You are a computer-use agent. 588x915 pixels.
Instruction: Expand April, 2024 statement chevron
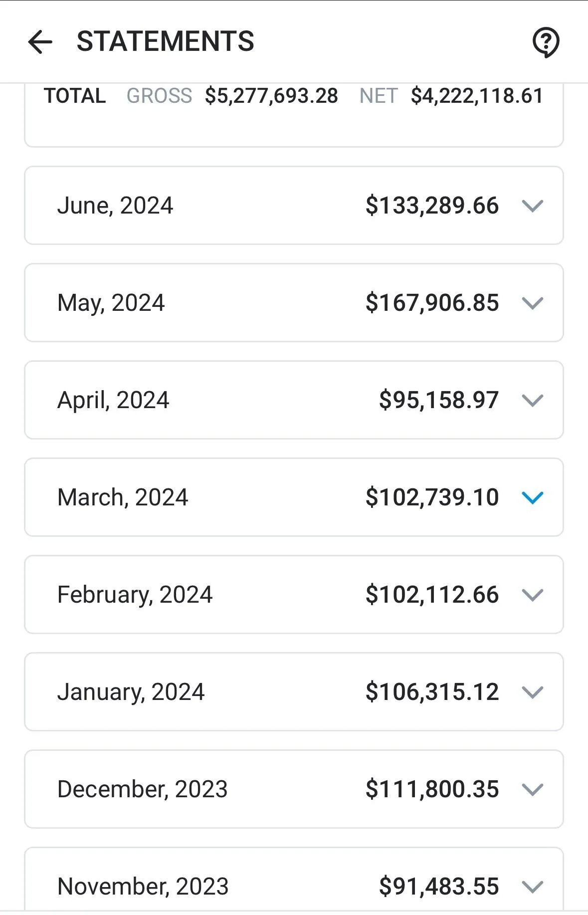(x=532, y=400)
